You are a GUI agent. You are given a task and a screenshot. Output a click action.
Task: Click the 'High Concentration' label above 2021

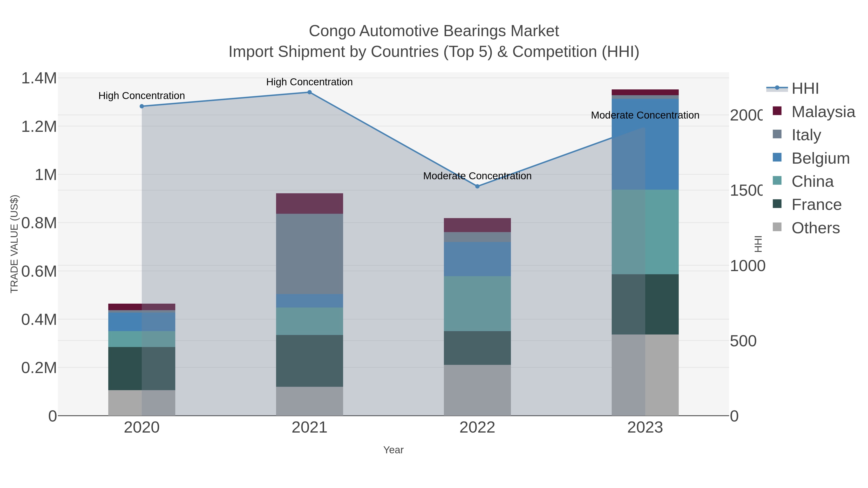click(x=310, y=82)
